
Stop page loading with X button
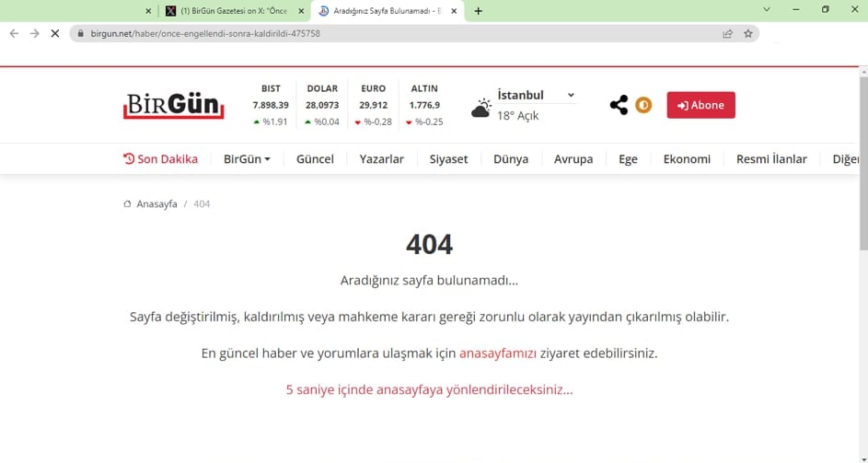(54, 33)
